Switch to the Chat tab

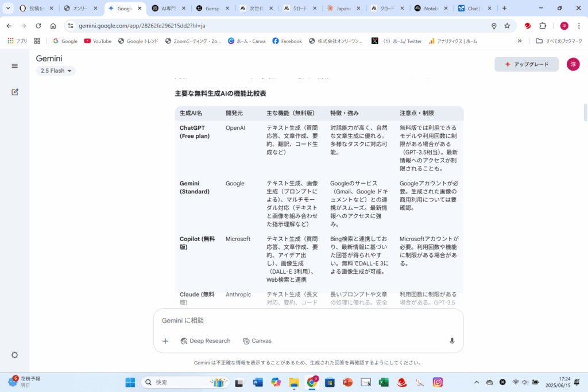tap(474, 8)
